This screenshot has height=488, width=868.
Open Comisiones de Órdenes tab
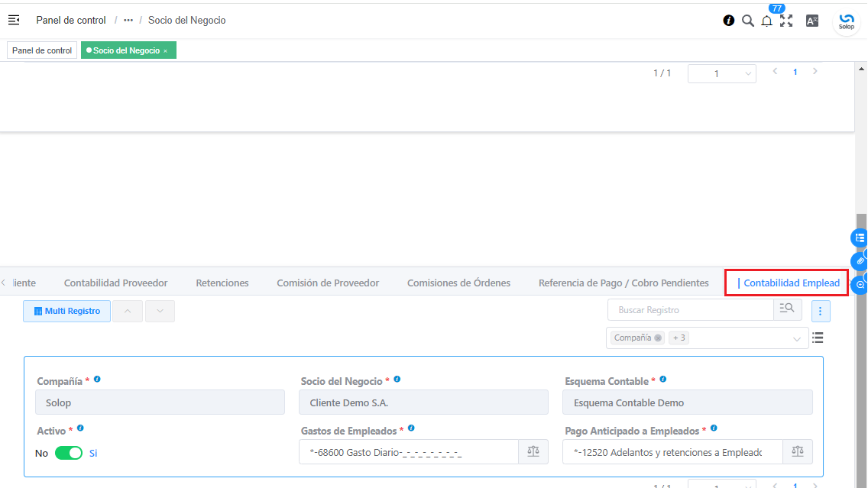(x=459, y=283)
